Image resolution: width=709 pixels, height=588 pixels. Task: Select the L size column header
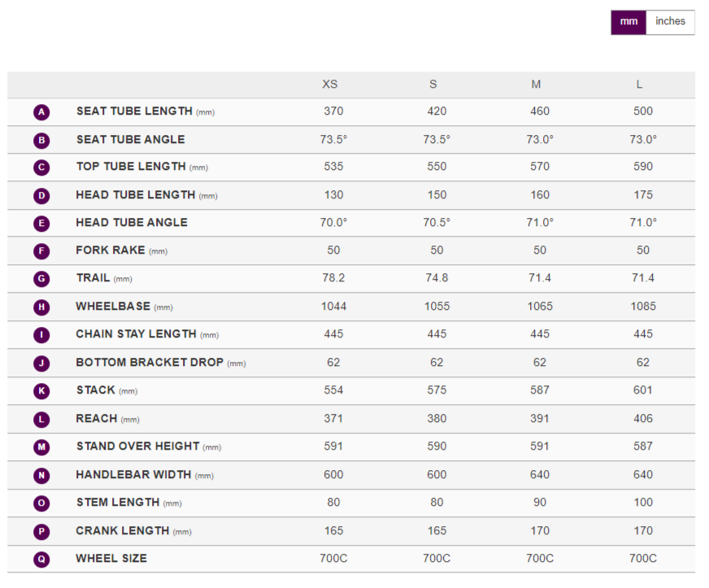(640, 85)
